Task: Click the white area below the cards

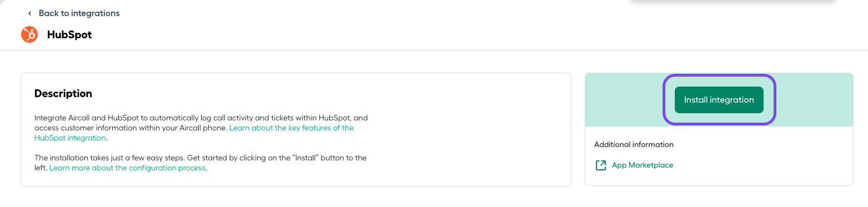Action: point(433,198)
